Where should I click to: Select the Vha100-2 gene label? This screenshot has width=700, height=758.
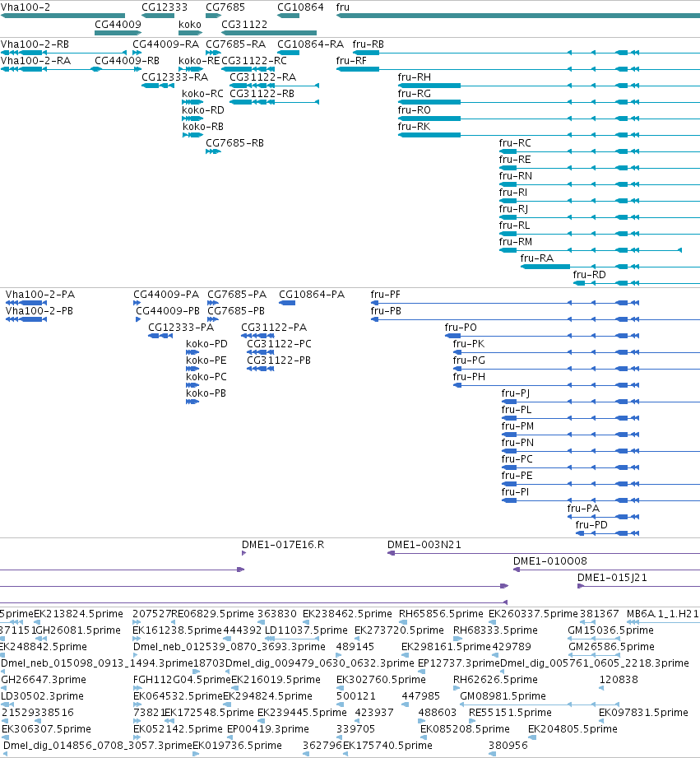[x=25, y=7]
